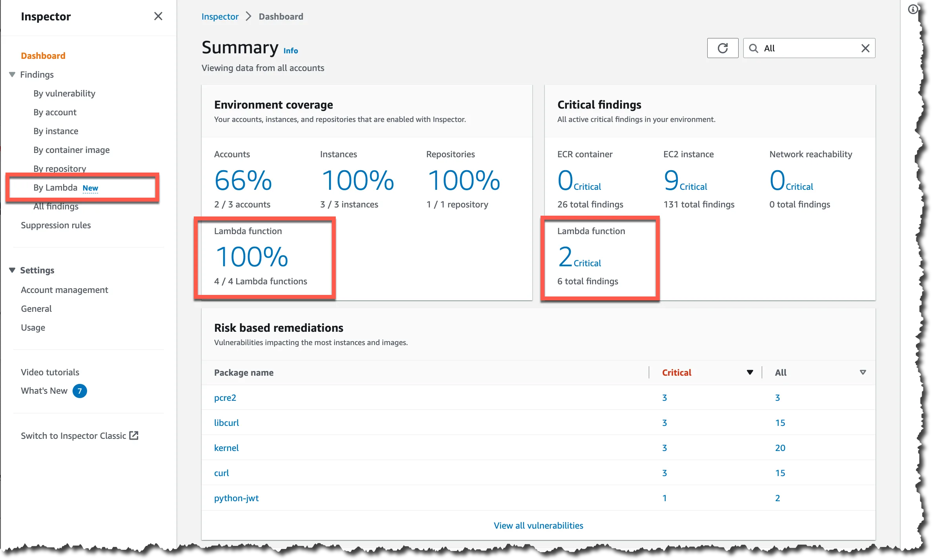Click the Info link next to Summary
Viewport: 932px width, 560px height.
coord(291,50)
